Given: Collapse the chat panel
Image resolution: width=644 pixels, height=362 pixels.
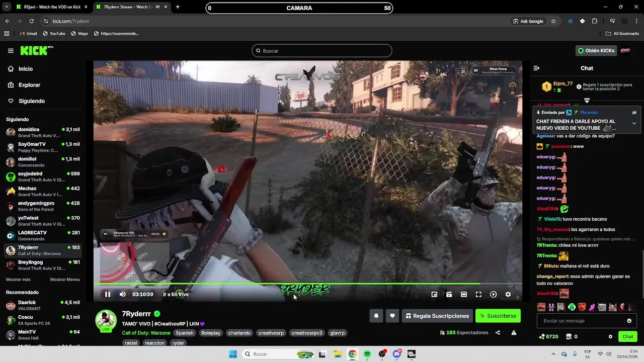Looking at the screenshot, I should point(536,68).
